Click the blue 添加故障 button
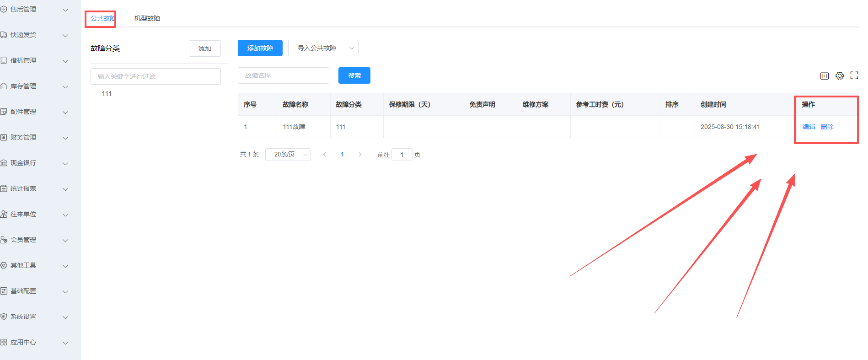Screen dimensions: 868x360 pos(260,48)
